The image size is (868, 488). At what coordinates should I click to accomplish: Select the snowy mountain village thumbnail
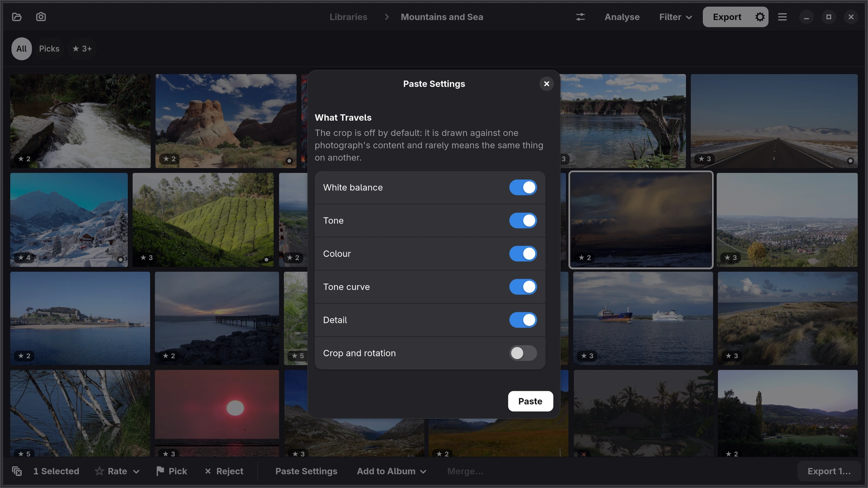tap(69, 220)
